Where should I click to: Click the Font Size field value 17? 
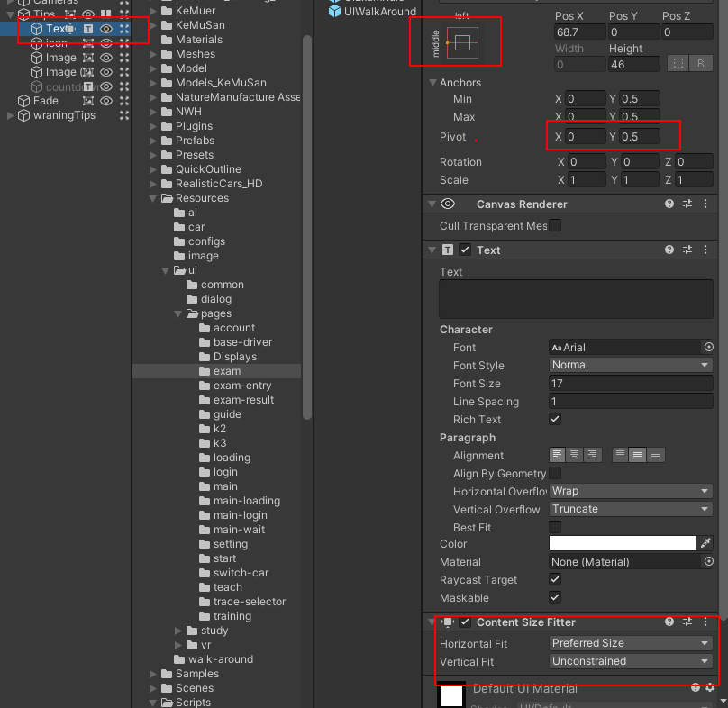pos(631,383)
